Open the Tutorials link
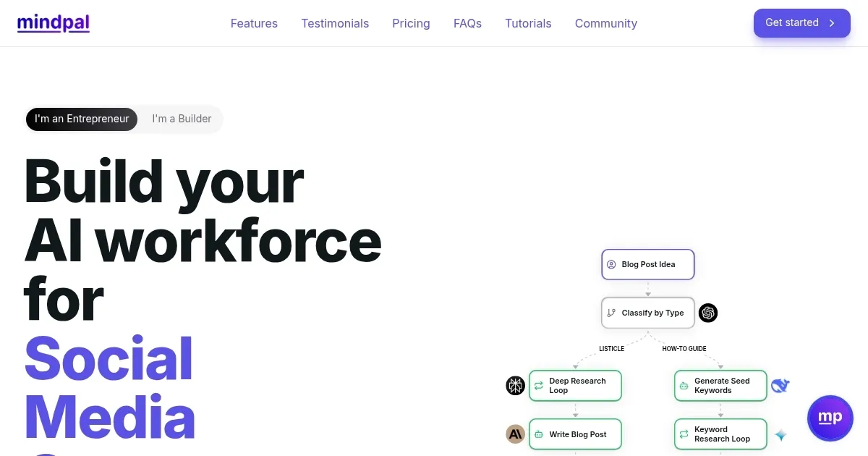Viewport: 868px width, 456px height. [528, 23]
